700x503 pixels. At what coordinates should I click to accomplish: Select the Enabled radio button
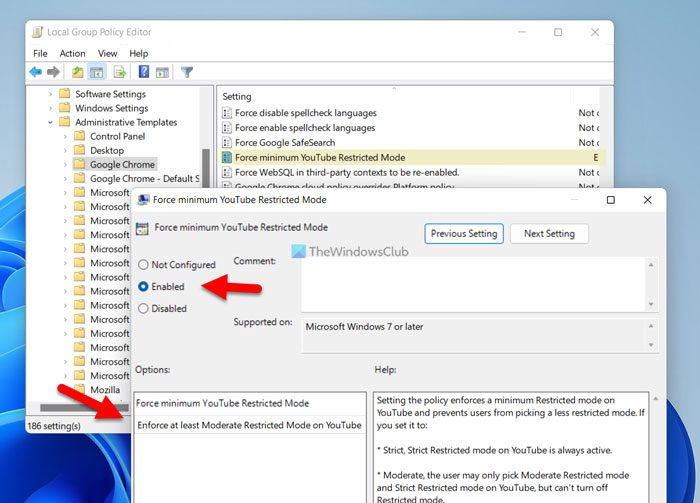click(x=143, y=287)
